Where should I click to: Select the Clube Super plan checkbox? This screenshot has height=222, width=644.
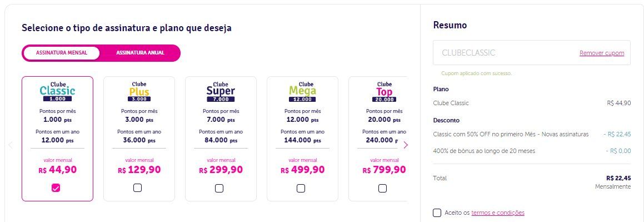(219, 188)
